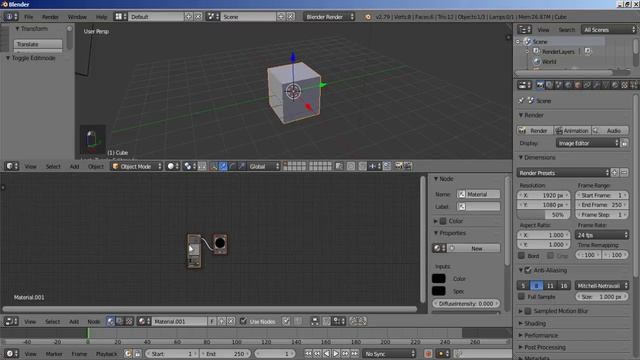640x360 pixels.
Task: Click the node editor type selector icon
Action: click(x=11, y=321)
